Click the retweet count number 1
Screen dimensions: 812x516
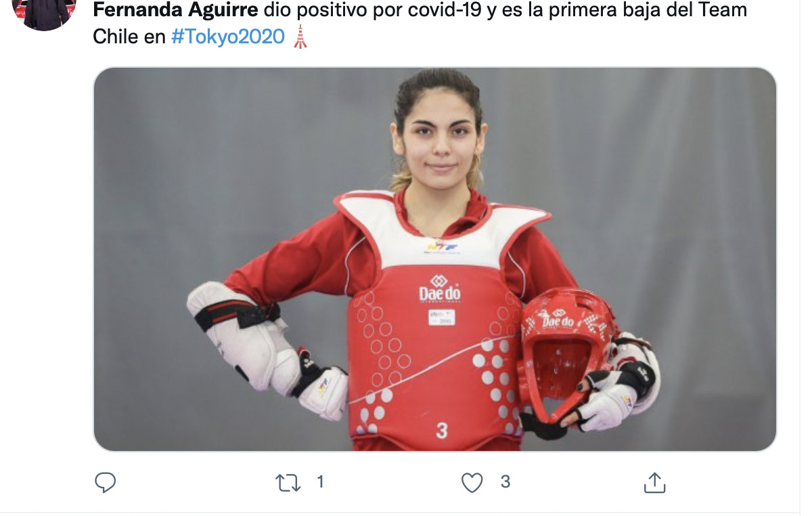tap(320, 482)
